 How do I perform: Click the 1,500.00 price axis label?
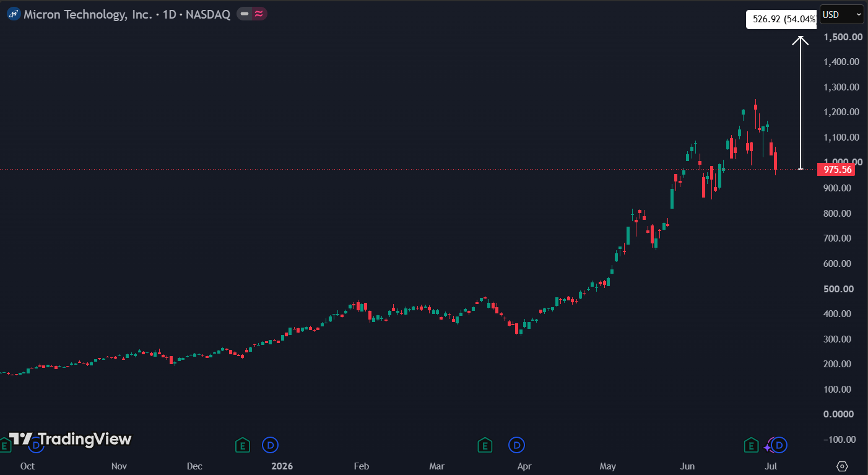[843, 37]
